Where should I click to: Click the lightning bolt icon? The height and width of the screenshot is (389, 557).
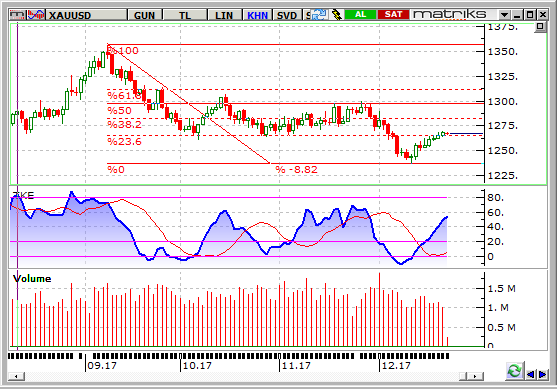[x=336, y=15]
